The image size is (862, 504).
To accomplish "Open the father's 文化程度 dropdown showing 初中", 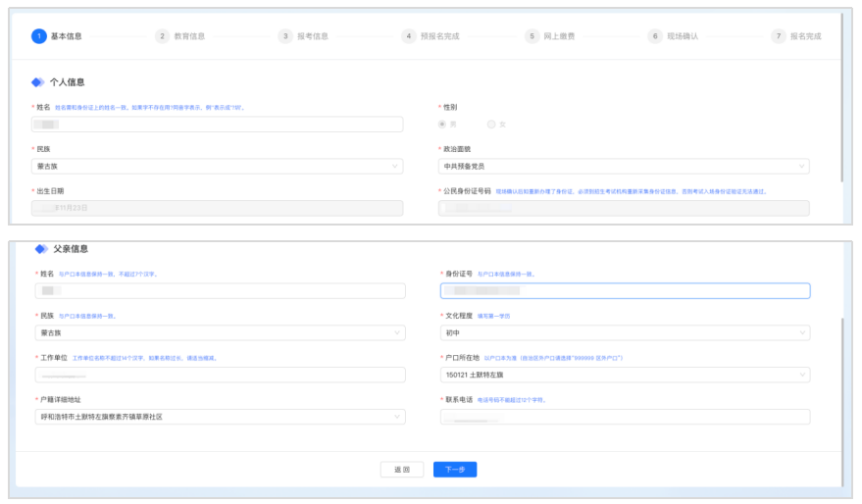I will [625, 332].
